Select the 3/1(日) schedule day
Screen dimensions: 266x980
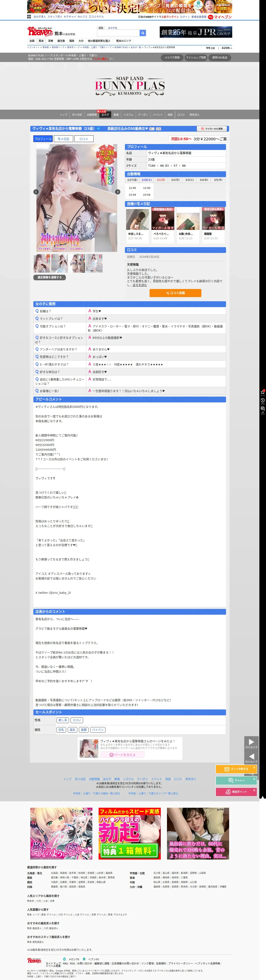coord(161,180)
